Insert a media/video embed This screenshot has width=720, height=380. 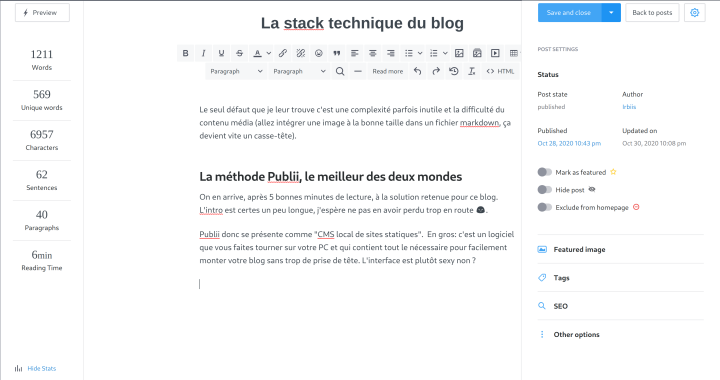tap(495, 53)
